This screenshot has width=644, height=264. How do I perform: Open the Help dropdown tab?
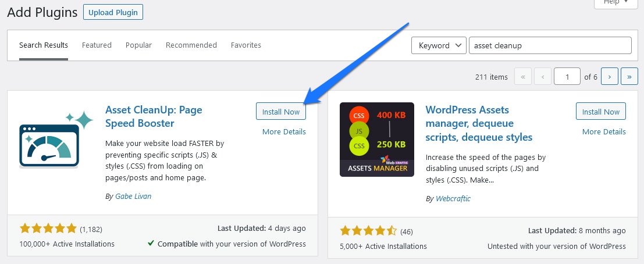(616, 3)
